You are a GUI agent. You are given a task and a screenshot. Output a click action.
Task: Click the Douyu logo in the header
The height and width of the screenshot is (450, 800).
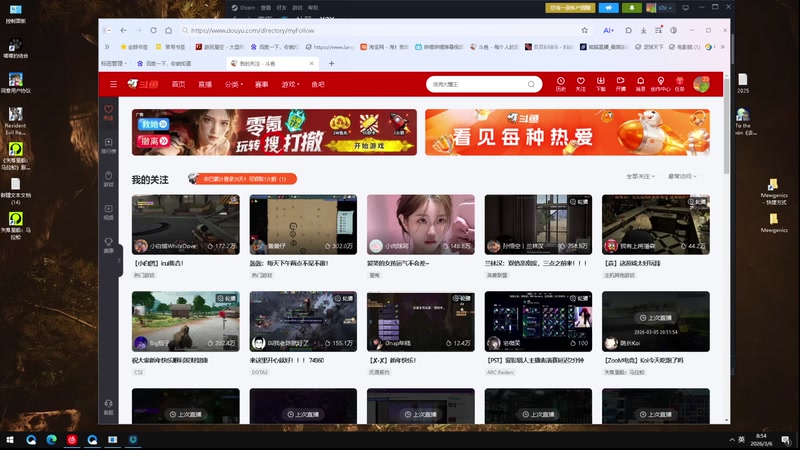click(143, 84)
